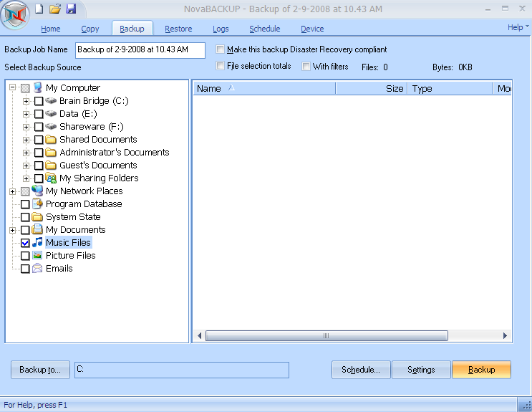532x412 pixels.
Task: Open the Logs tab
Action: tap(221, 29)
